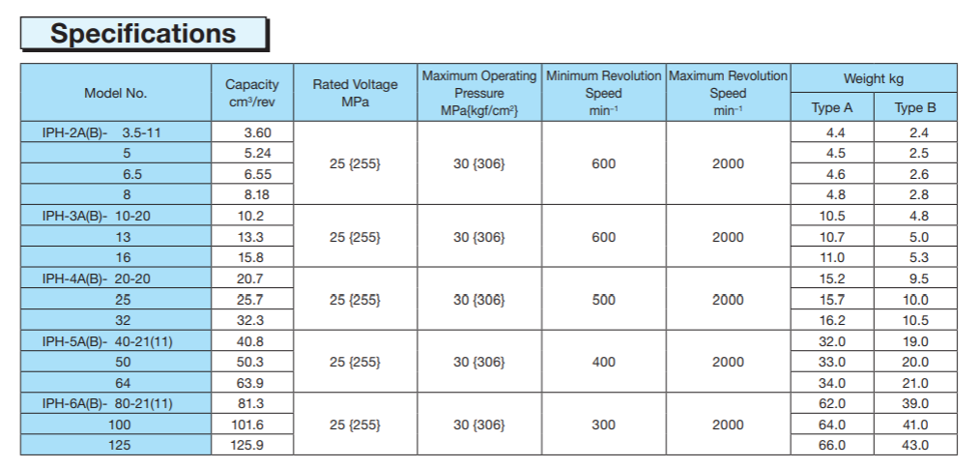Select the Minimum Revolution Speed header

click(x=603, y=93)
